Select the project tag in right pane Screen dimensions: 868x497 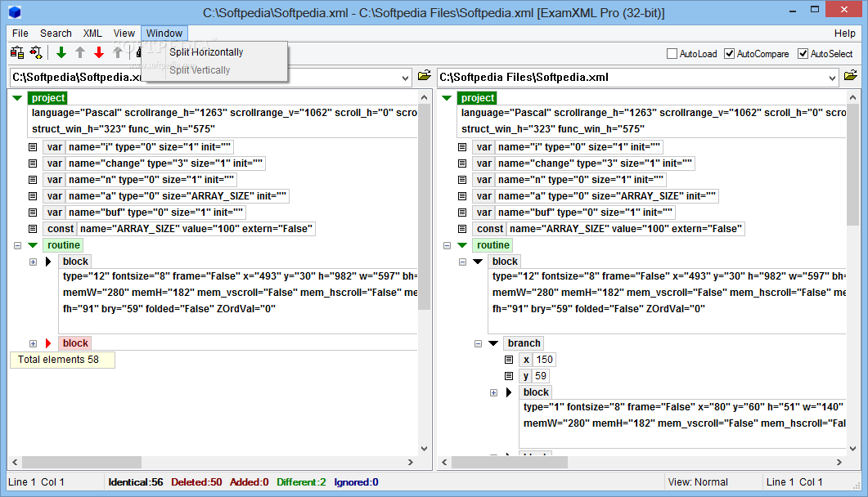tap(478, 98)
